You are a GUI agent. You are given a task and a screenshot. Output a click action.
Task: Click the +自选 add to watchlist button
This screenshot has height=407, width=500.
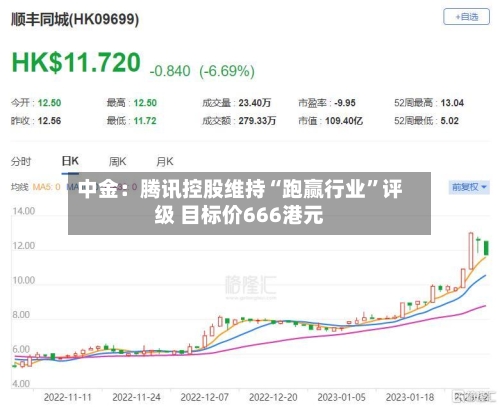pyautogui.click(x=466, y=17)
